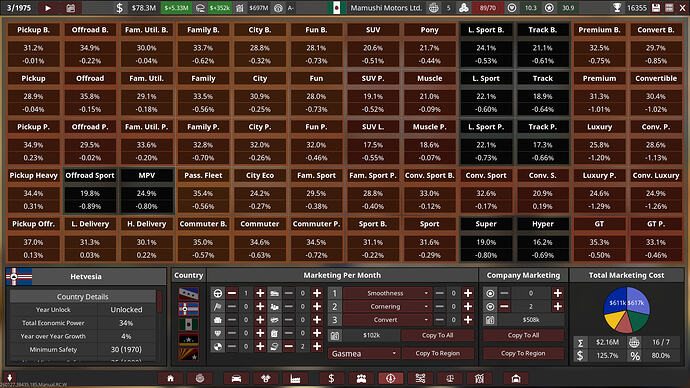Open the Gasmea region dropdown
The image size is (690, 388).
(x=363, y=353)
